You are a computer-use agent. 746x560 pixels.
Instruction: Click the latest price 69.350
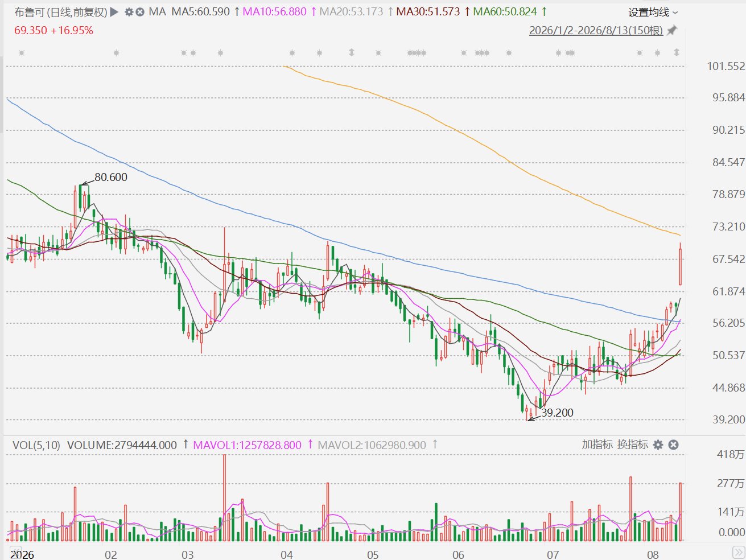[x=31, y=30]
